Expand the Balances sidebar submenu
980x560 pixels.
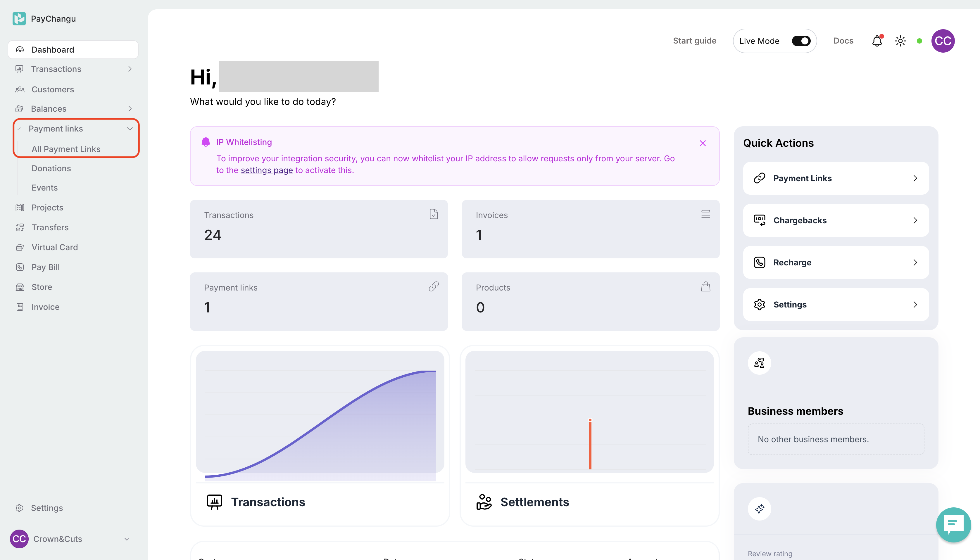pyautogui.click(x=130, y=109)
